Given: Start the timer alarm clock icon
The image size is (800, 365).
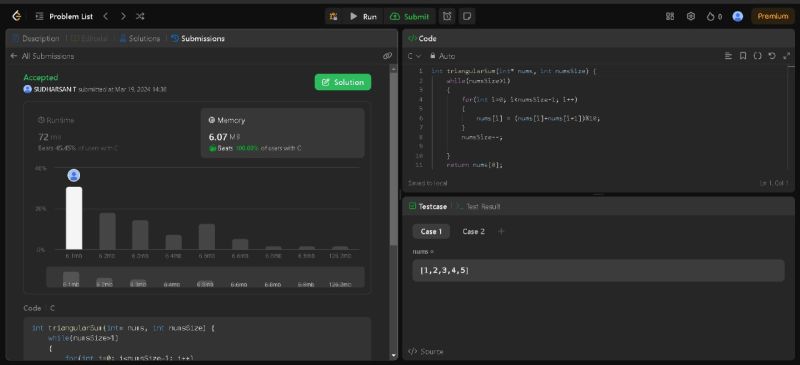Looking at the screenshot, I should coord(447,16).
